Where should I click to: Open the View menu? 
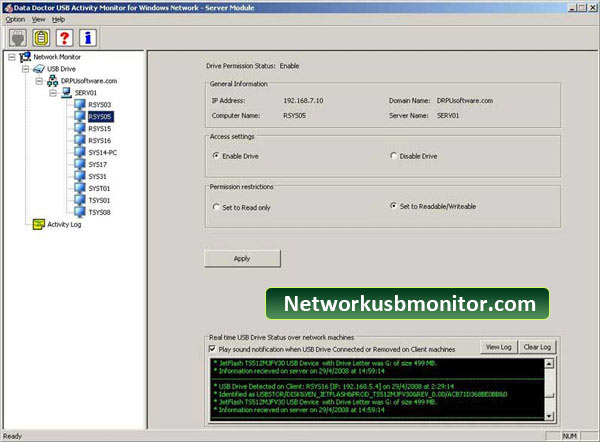point(38,20)
